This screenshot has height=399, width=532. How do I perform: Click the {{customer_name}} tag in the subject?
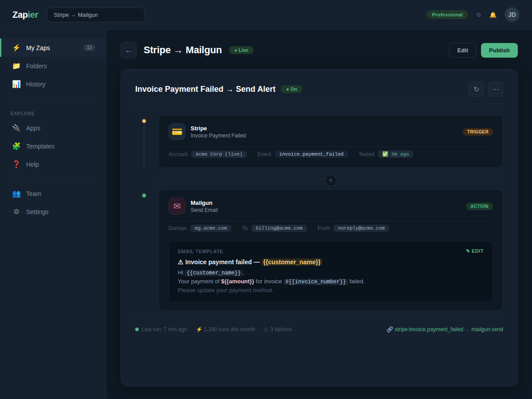[x=292, y=262]
